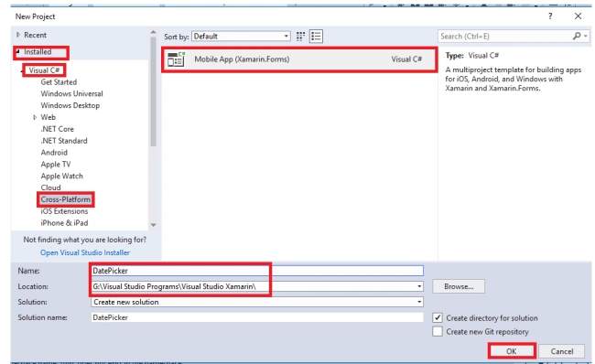The width and height of the screenshot is (595, 364).
Task: Select Mobile App (Xamarin.Forms) template
Action: (x=299, y=59)
